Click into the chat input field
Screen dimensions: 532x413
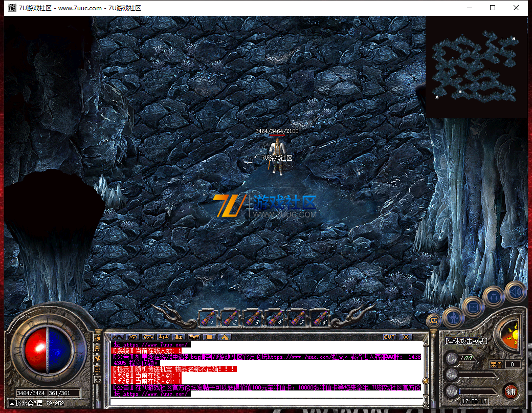267,402
